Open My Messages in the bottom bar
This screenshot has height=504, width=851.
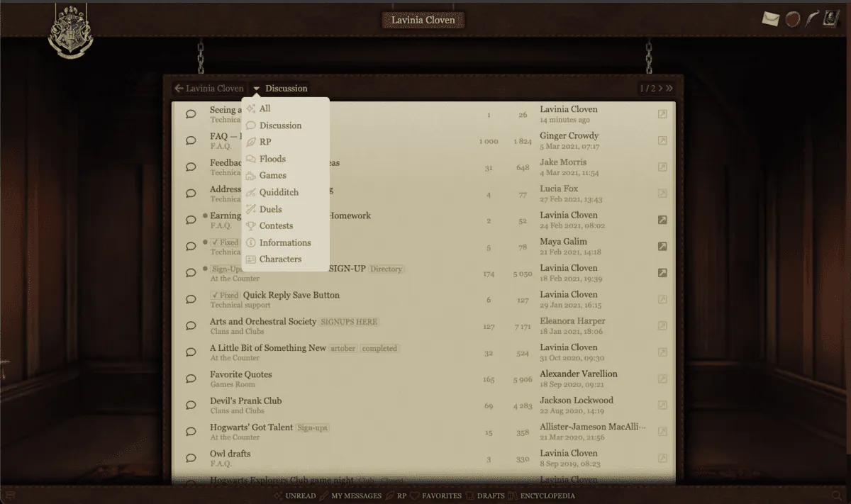pyautogui.click(x=350, y=495)
